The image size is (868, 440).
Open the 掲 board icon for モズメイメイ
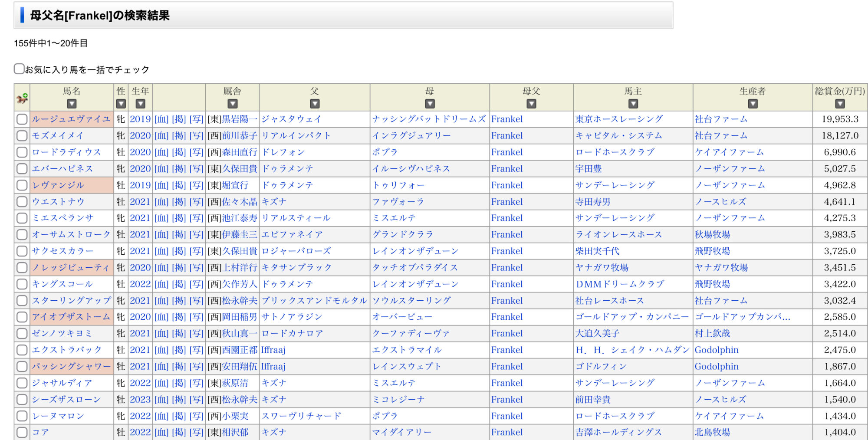[x=179, y=135]
